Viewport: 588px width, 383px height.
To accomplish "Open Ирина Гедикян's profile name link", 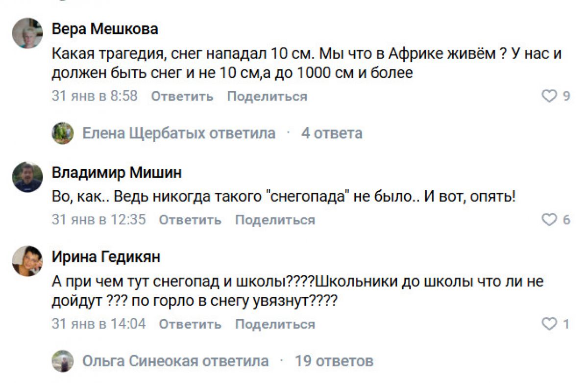I will pyautogui.click(x=106, y=256).
